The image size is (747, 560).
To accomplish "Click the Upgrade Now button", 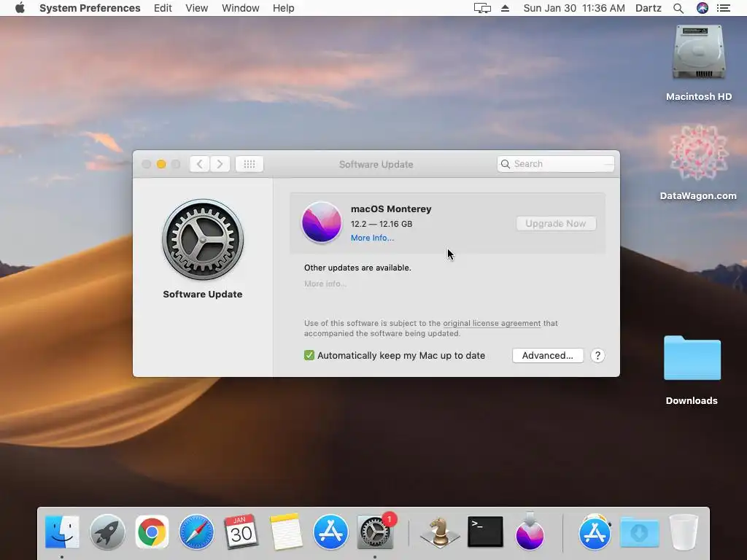I will click(x=555, y=223).
